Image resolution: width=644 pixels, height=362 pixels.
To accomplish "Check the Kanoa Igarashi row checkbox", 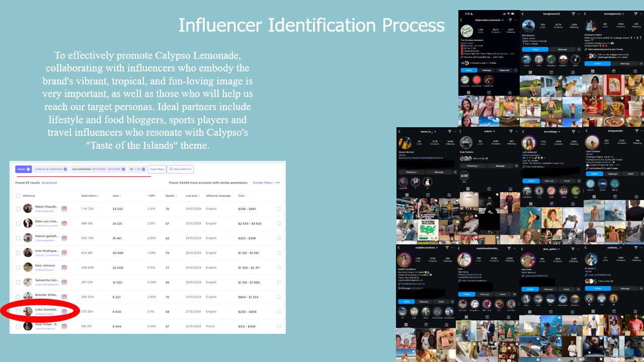I will (x=18, y=238).
